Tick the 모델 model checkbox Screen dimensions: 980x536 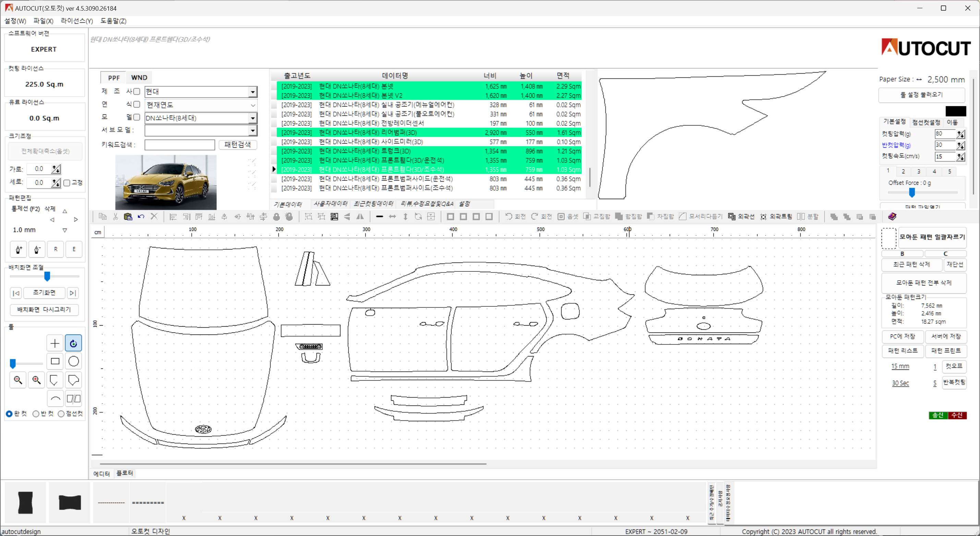[137, 117]
